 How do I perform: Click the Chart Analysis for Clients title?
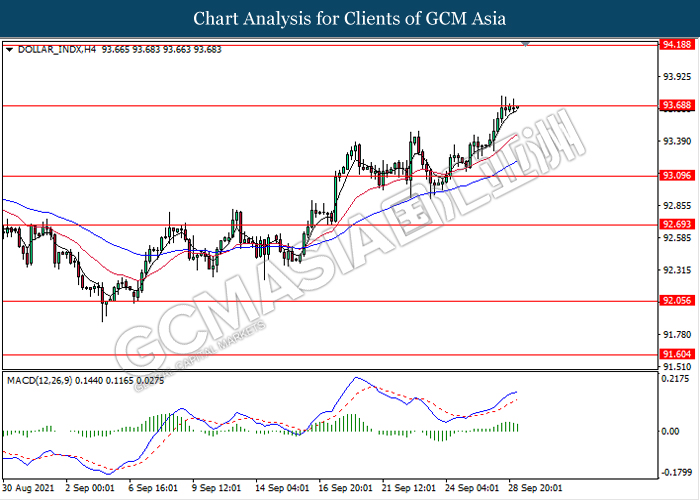click(x=350, y=19)
